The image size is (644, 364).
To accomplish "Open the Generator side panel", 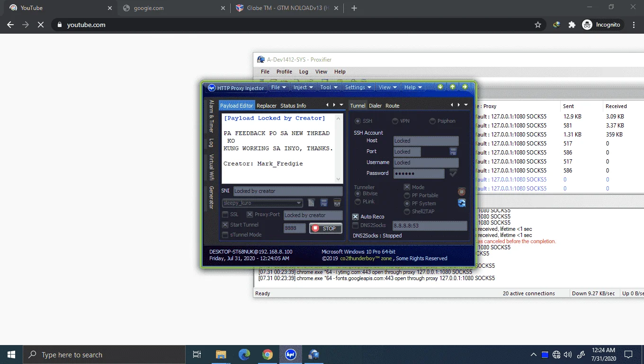I will (x=212, y=197).
